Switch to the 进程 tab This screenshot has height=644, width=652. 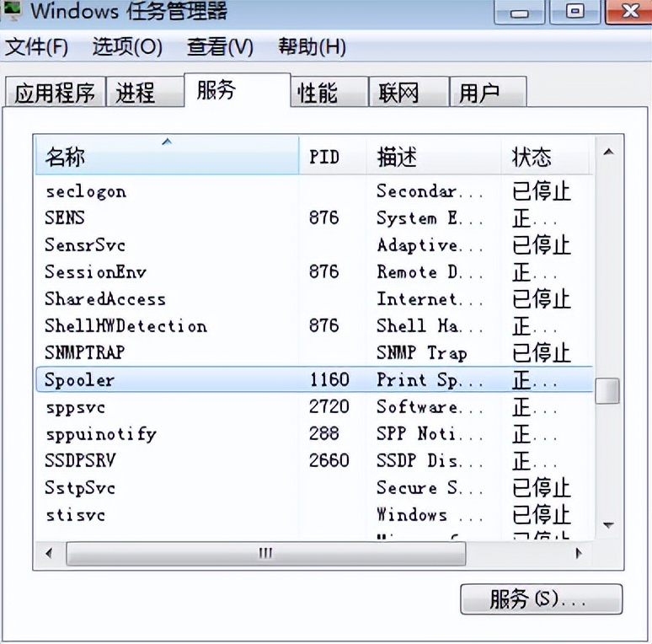[x=145, y=92]
